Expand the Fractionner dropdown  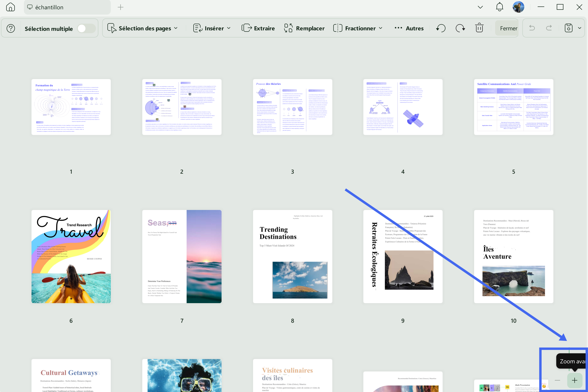[358, 28]
